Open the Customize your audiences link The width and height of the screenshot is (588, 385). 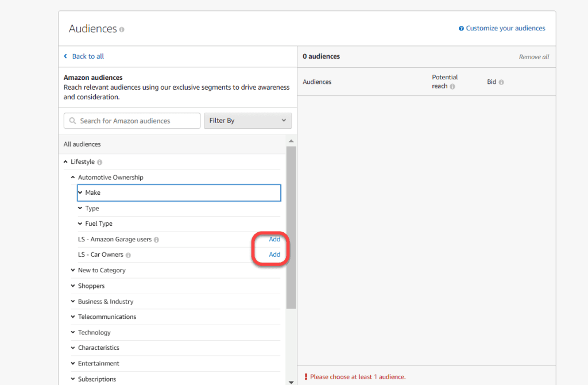pos(505,28)
